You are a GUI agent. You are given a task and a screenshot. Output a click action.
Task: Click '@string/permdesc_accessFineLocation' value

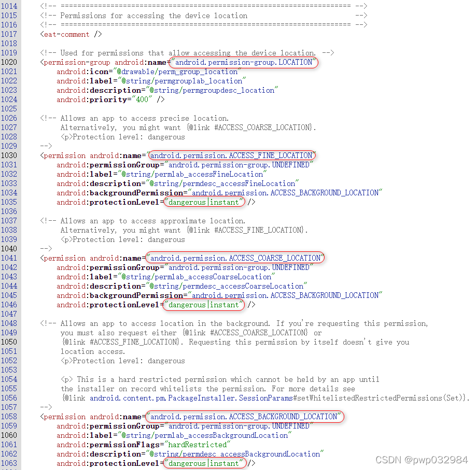(x=222, y=183)
